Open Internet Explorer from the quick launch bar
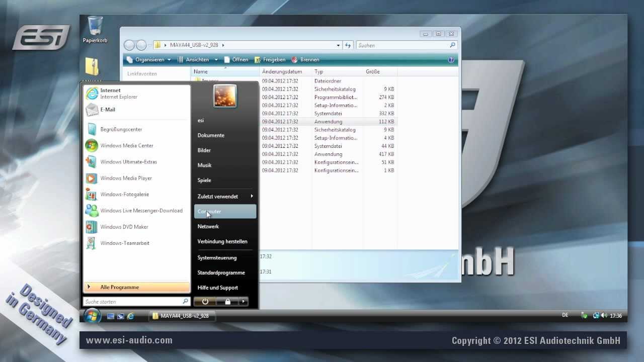Image resolution: width=644 pixels, height=362 pixels. (x=131, y=316)
